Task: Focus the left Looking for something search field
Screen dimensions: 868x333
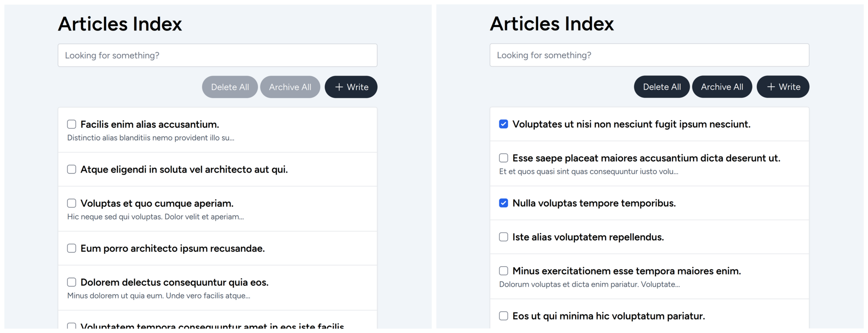Action: 217,55
